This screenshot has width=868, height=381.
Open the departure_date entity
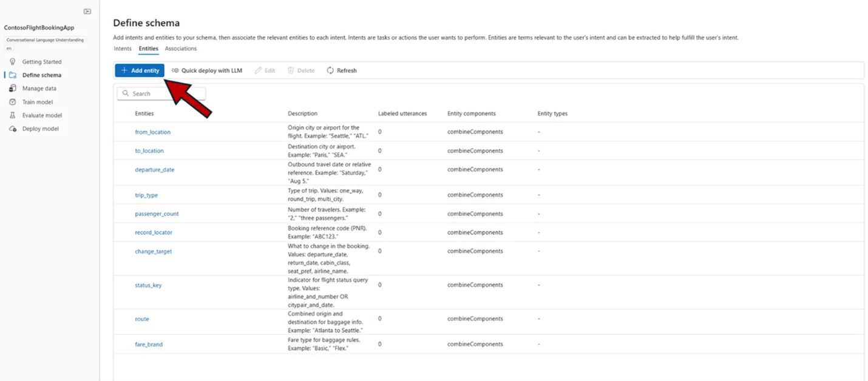pos(154,170)
